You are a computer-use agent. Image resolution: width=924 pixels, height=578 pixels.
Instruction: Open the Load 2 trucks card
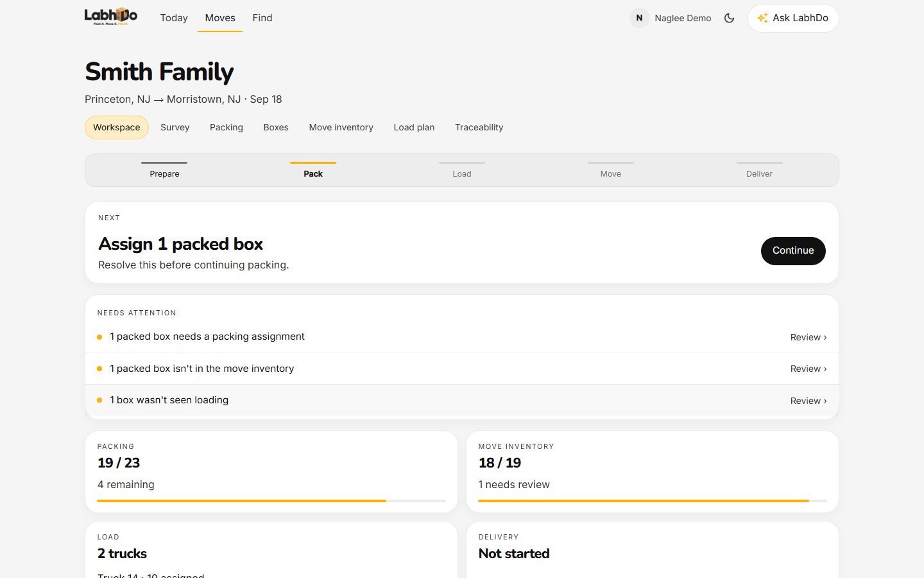coord(271,550)
